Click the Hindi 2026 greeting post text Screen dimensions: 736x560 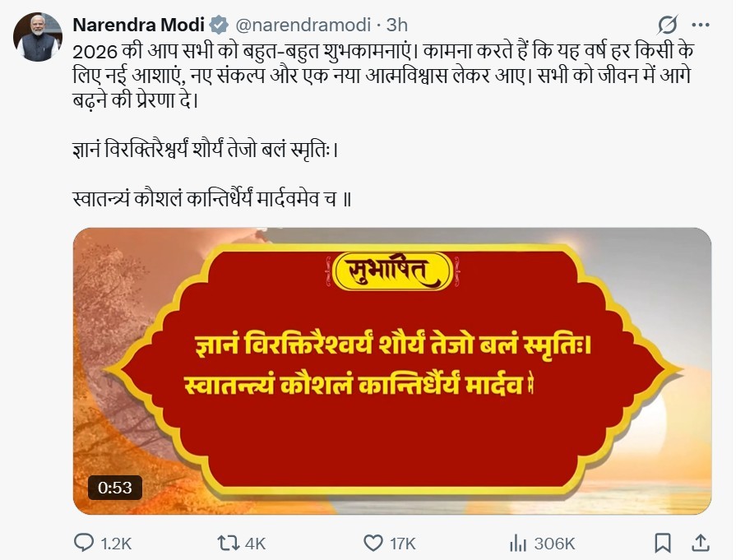click(x=383, y=76)
